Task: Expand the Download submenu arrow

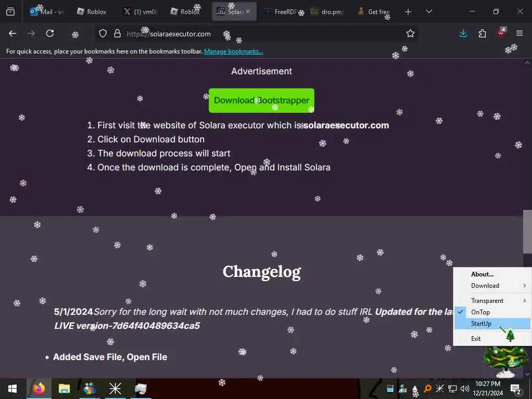Action: 525,286
